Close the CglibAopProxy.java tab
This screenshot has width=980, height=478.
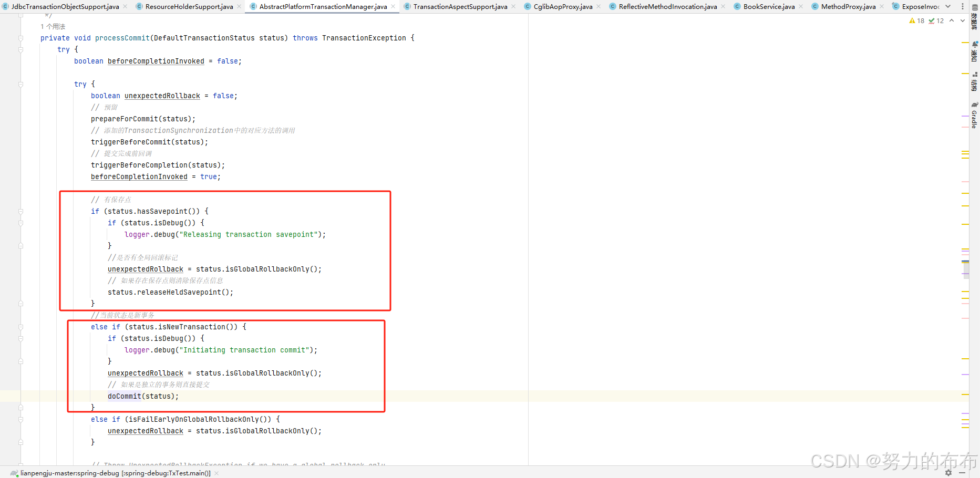pos(599,6)
